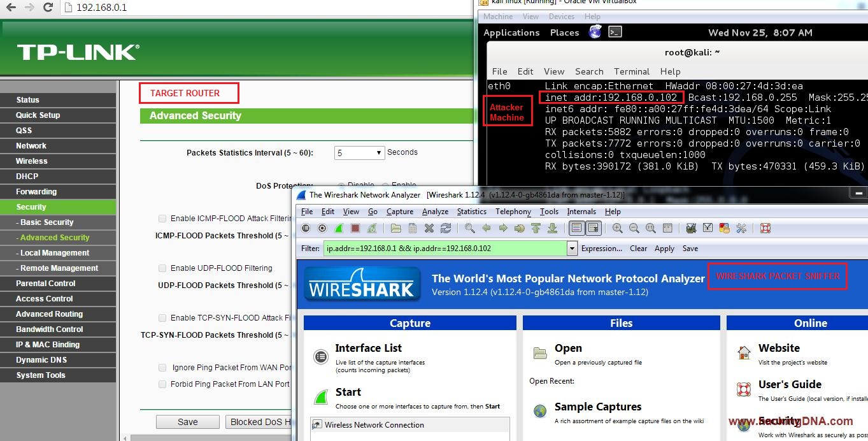Edit coloring rules toolbar icon
The width and height of the screenshot is (868, 441).
(x=725, y=228)
